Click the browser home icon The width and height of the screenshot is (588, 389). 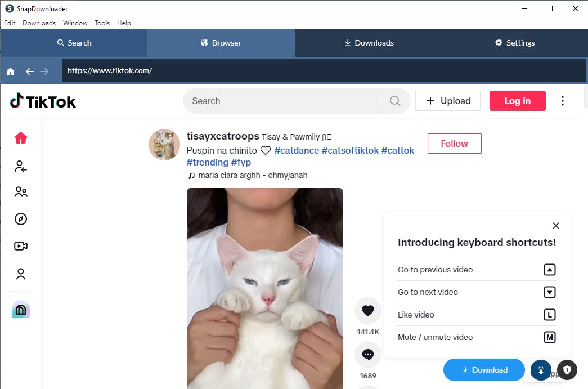[x=11, y=71]
